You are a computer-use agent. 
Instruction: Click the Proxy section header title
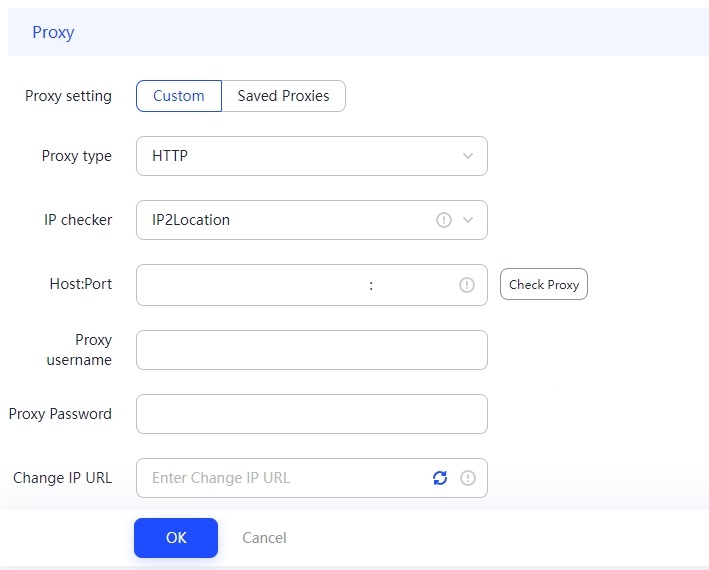(53, 32)
